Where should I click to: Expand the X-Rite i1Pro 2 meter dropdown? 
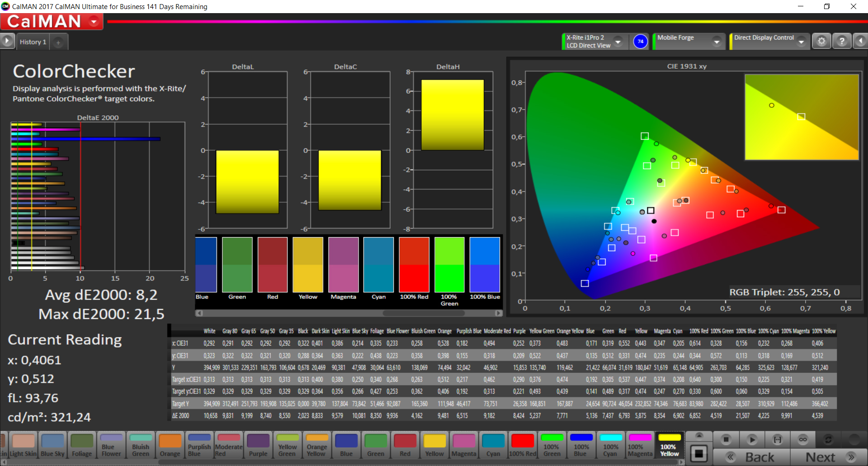coord(618,42)
